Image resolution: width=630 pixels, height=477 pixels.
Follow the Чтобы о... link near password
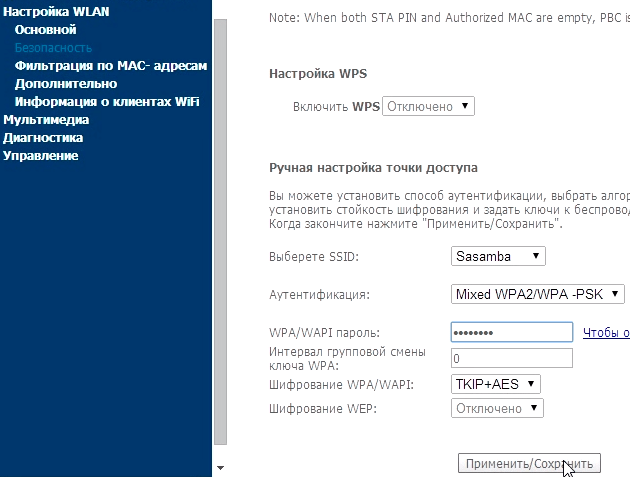pos(606,332)
